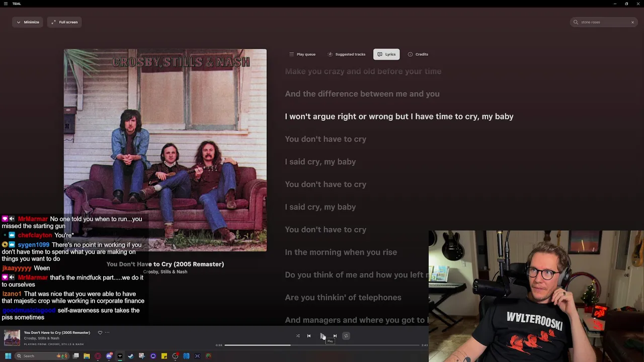
Task: Favorite the current track with heart icon
Action: pos(100,332)
